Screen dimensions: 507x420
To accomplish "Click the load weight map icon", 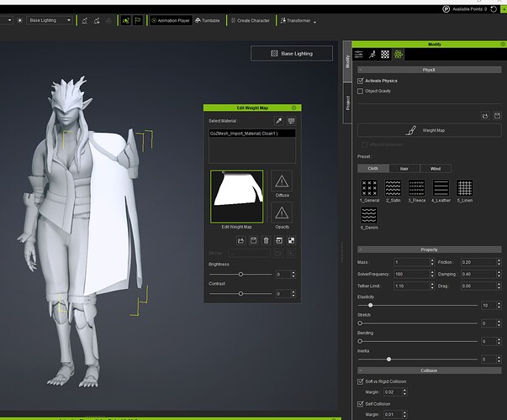I will click(x=241, y=240).
